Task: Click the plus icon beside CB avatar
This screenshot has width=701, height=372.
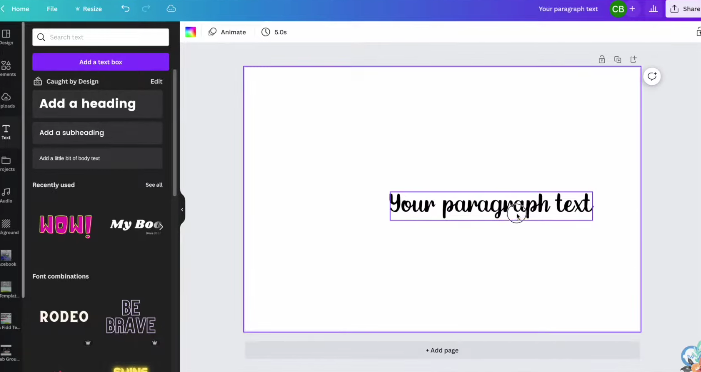Action: click(632, 8)
